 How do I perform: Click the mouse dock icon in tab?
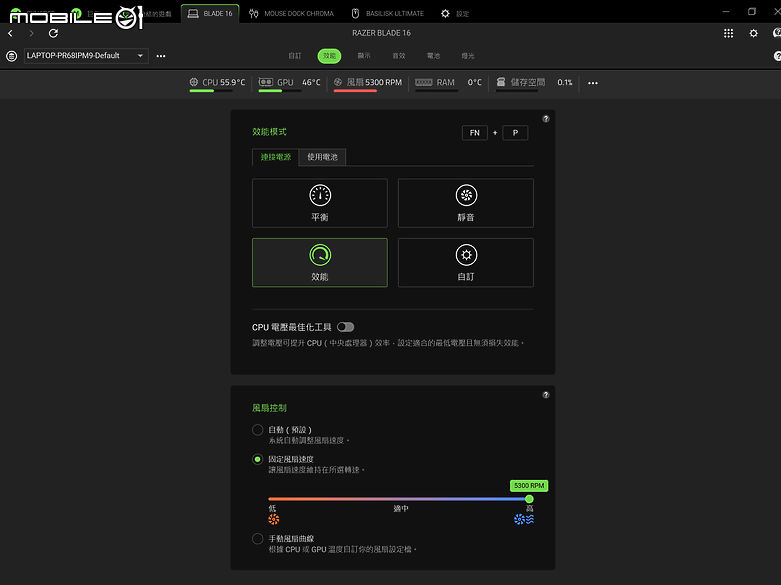coord(254,13)
